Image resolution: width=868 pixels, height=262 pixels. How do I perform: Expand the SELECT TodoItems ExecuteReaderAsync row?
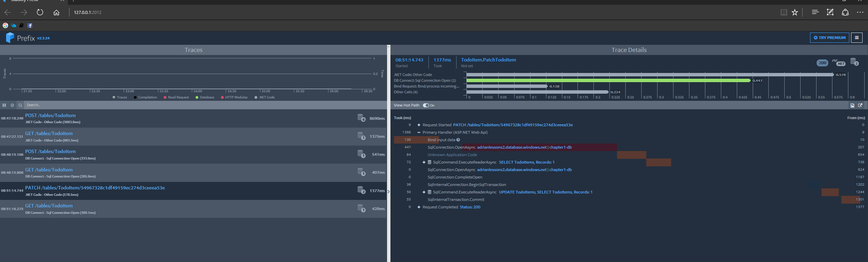pyautogui.click(x=424, y=162)
